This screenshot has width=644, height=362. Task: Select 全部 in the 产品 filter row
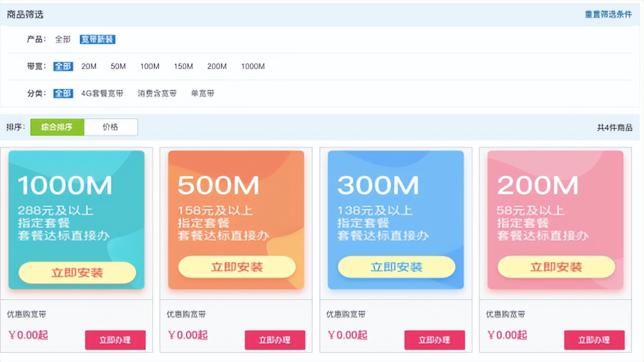click(x=63, y=40)
